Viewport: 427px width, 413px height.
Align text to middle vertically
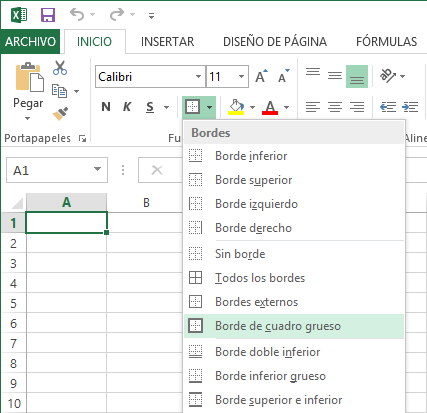click(335, 76)
